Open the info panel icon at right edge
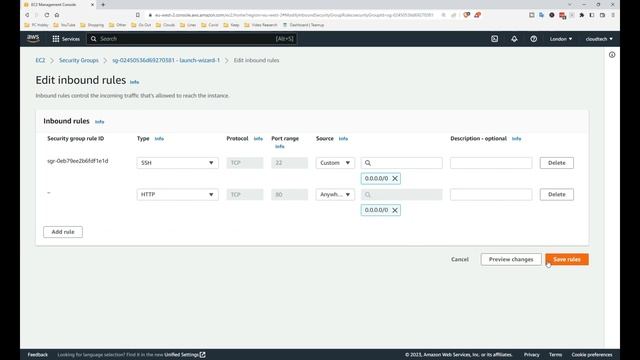 [x=612, y=55]
